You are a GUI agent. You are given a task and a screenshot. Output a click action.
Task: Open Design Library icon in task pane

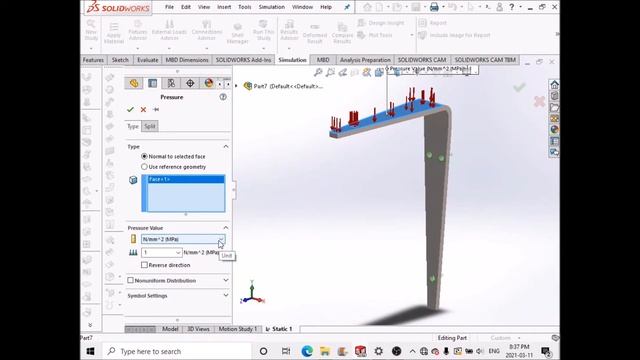click(554, 96)
